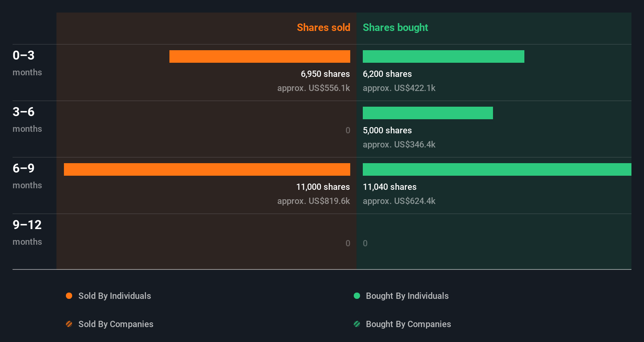Select the Sold By Companies legend label
This screenshot has width=644, height=342.
116,324
